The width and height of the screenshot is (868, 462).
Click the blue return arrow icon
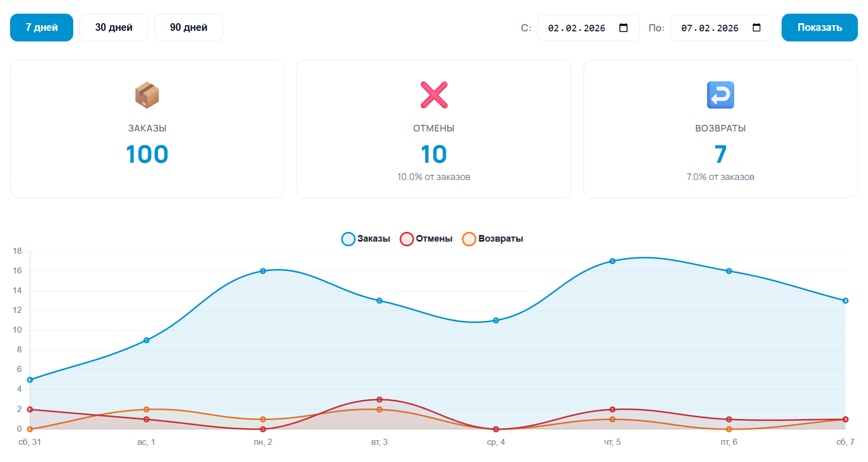coord(720,95)
